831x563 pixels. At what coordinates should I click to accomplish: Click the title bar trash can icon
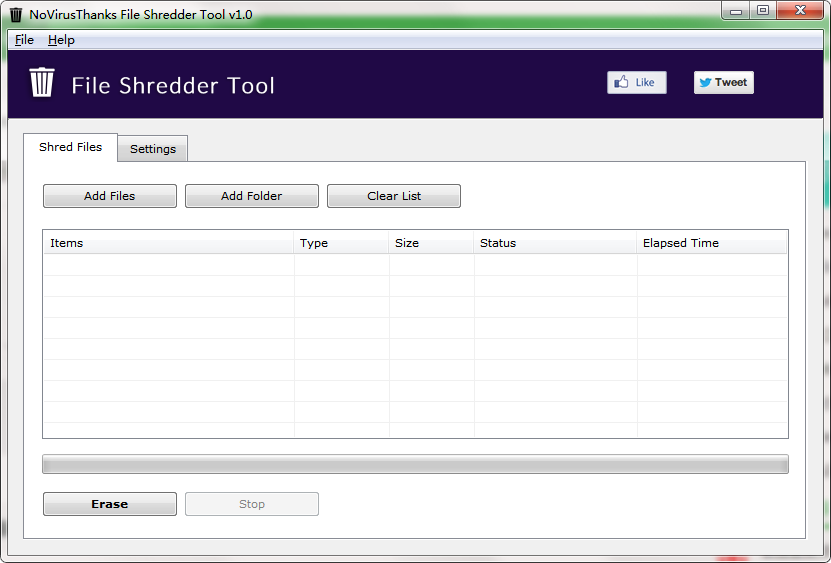pyautogui.click(x=16, y=15)
